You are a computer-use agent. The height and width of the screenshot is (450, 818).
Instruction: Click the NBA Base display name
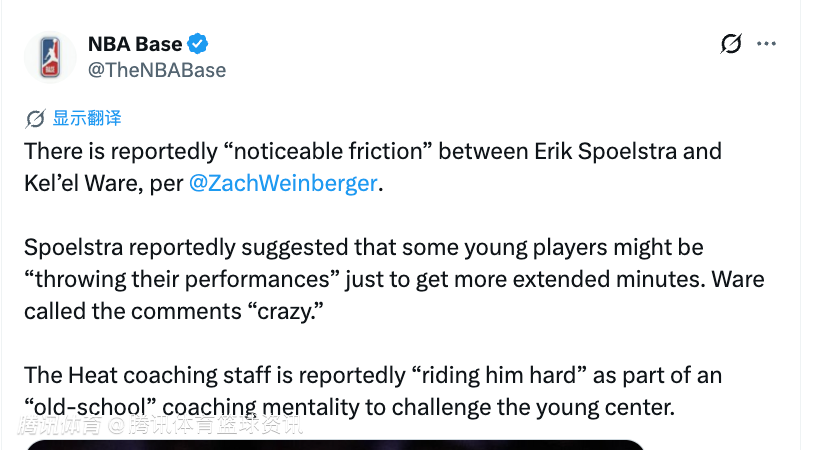(135, 44)
